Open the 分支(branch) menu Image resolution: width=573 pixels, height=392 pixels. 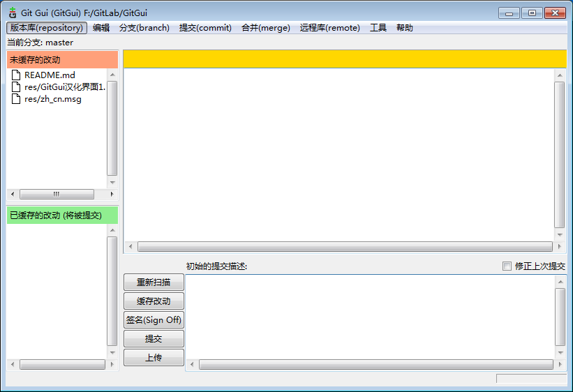point(144,28)
